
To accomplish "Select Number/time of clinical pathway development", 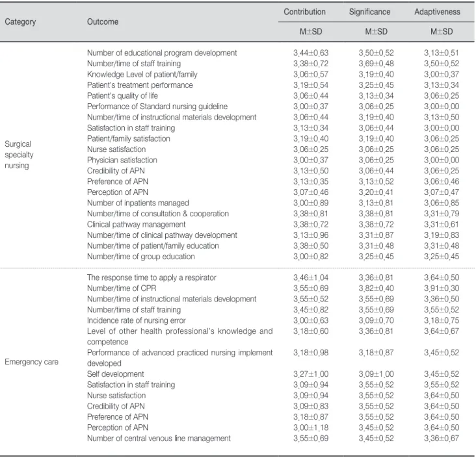I will [162, 235].
